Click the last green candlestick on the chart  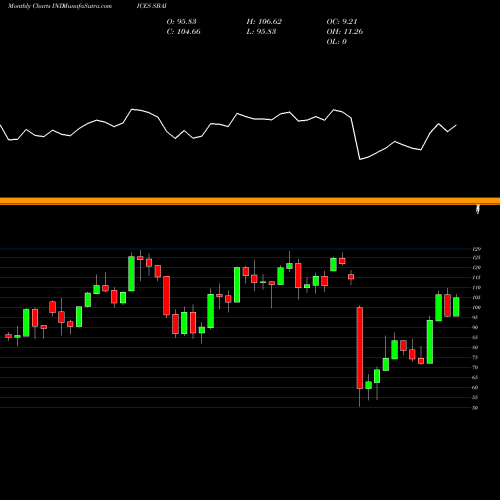[456, 307]
